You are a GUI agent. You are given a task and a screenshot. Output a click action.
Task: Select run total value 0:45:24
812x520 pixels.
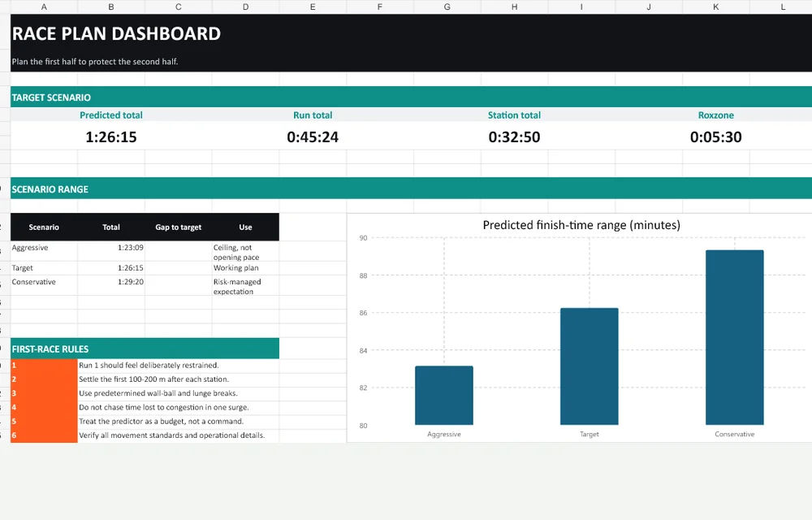[313, 136]
